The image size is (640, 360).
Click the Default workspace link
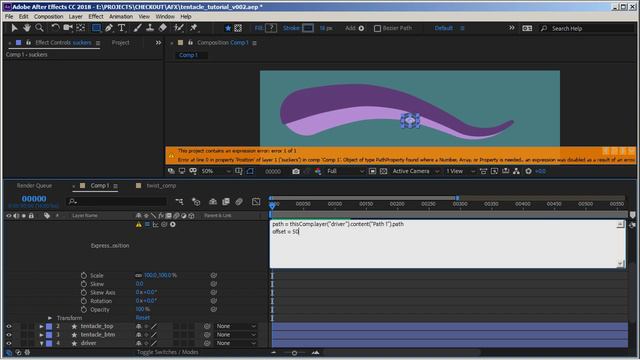444,28
